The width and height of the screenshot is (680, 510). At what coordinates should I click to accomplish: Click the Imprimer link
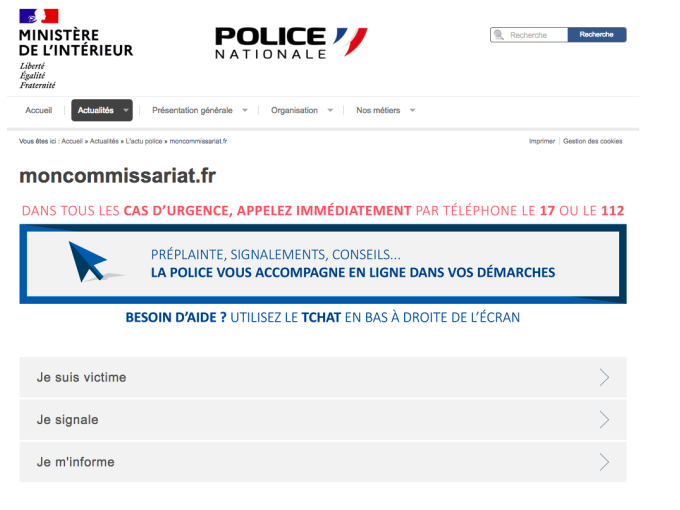[542, 141]
